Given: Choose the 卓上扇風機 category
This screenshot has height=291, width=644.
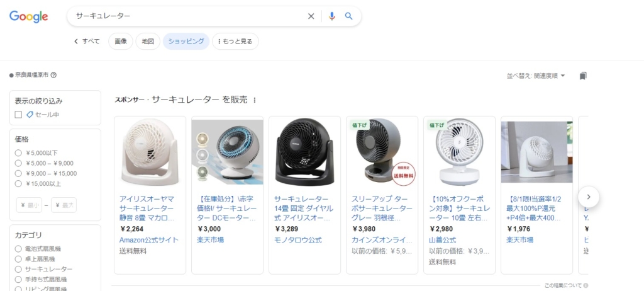Looking at the screenshot, I should coord(18,259).
